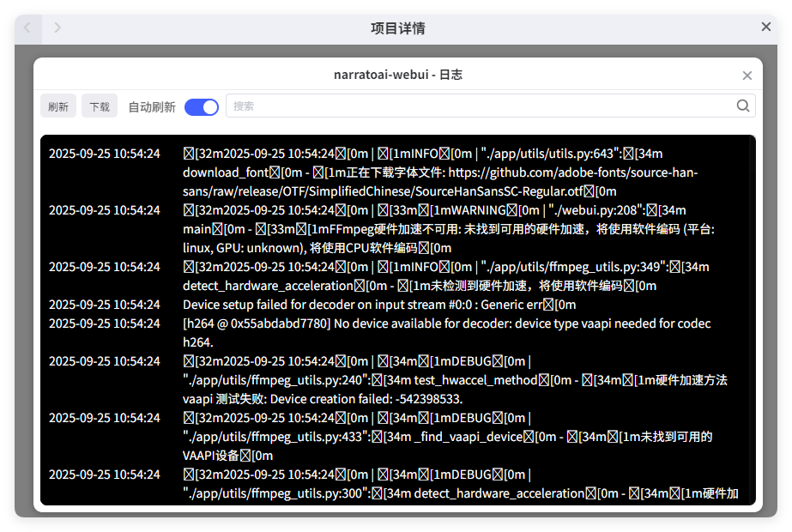
Task: Close the 项目详情 window
Action: [766, 27]
